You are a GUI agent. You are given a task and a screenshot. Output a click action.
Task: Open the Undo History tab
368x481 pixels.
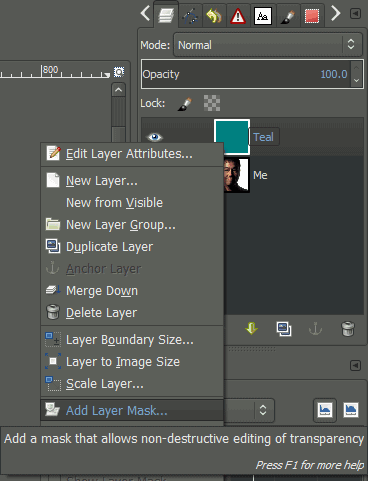pyautogui.click(x=214, y=16)
